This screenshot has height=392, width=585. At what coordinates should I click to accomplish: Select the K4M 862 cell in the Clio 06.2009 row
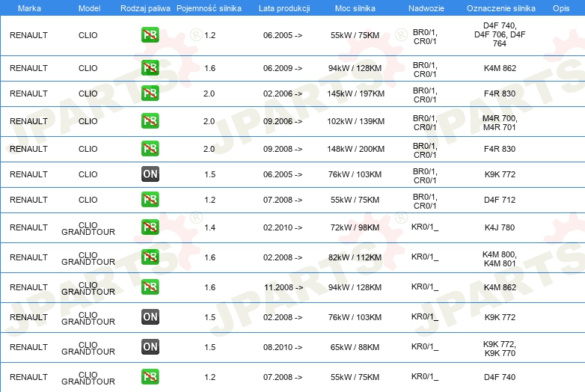coord(500,68)
